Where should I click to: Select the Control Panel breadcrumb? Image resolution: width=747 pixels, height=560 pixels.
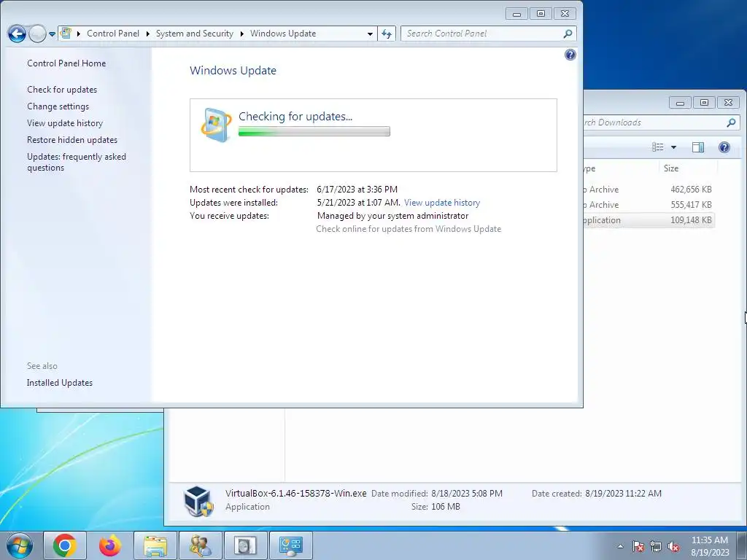coord(113,34)
